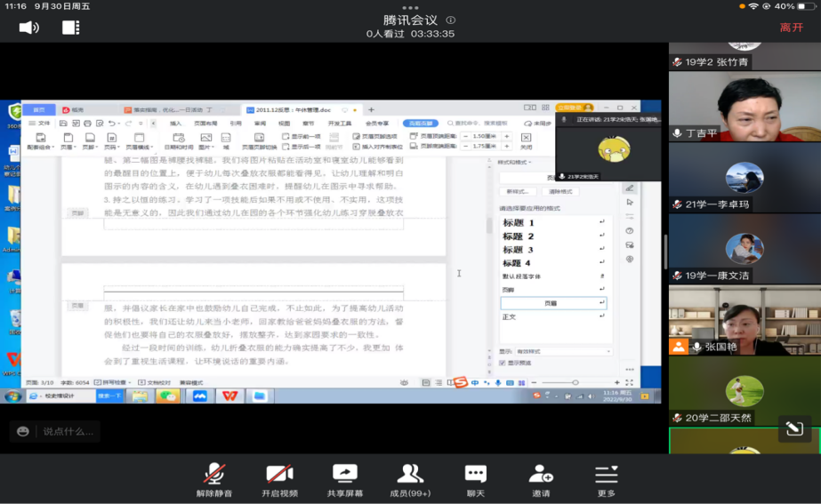Screen dimensions: 821x504
Task: Start sharing screen with 共享屏幕
Action: point(344,479)
